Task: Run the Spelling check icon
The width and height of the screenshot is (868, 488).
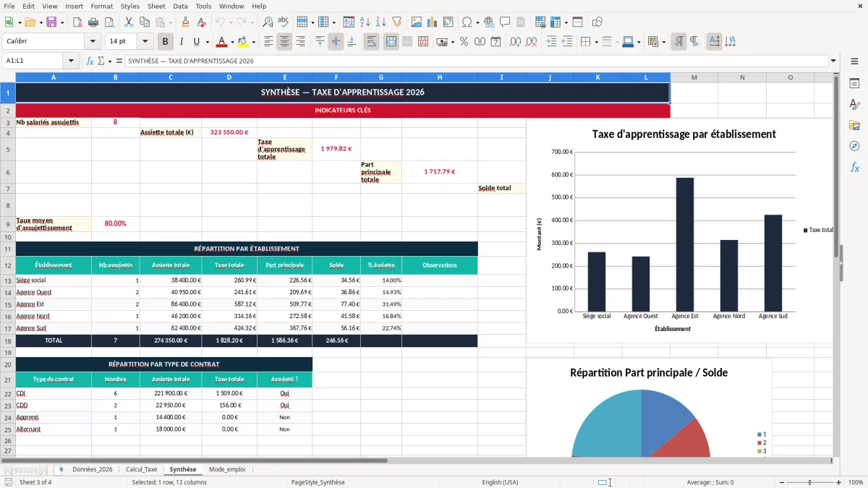Action: (x=284, y=22)
